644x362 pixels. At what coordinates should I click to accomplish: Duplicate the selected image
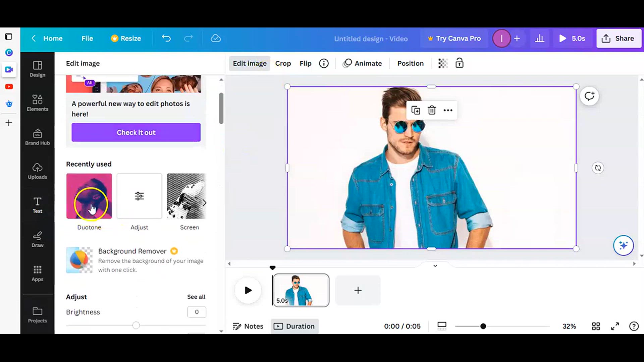[416, 110]
